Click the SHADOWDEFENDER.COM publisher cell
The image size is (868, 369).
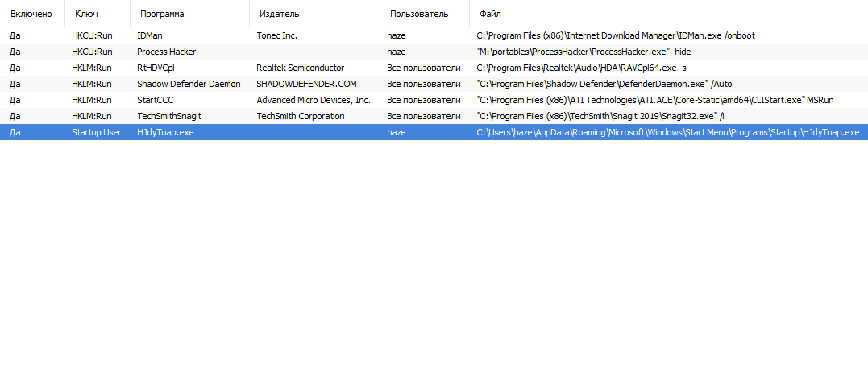[307, 84]
